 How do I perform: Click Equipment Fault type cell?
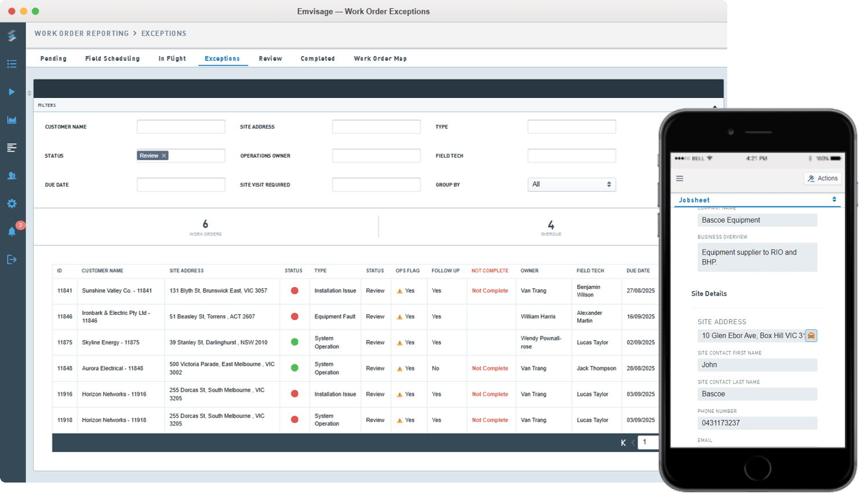tap(335, 317)
